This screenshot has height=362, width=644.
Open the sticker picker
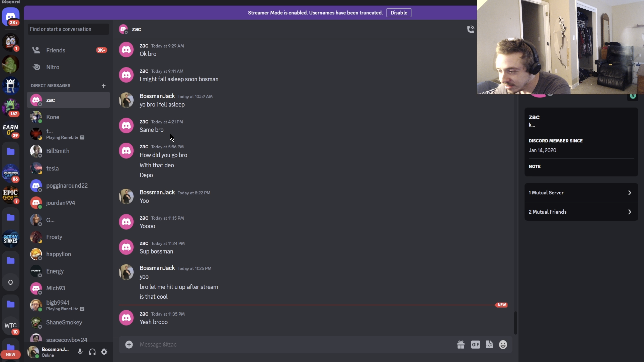[x=489, y=345]
